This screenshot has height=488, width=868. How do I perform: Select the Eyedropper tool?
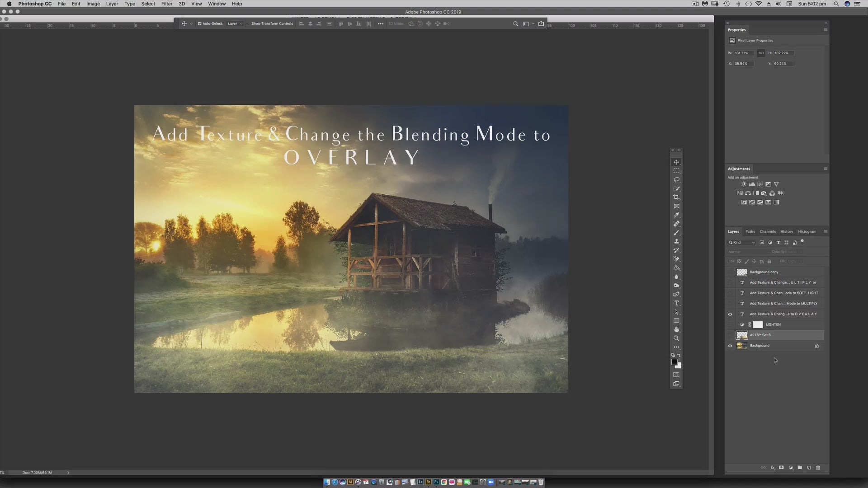click(676, 215)
